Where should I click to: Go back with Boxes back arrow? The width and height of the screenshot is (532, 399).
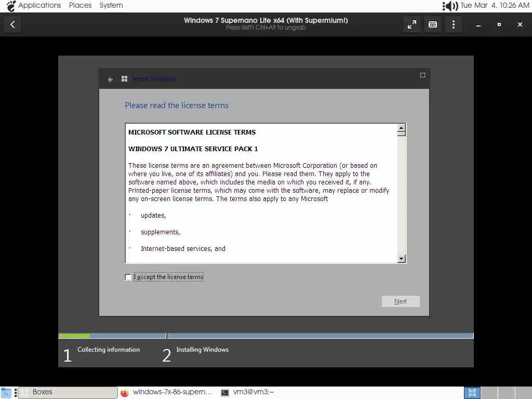click(x=12, y=24)
